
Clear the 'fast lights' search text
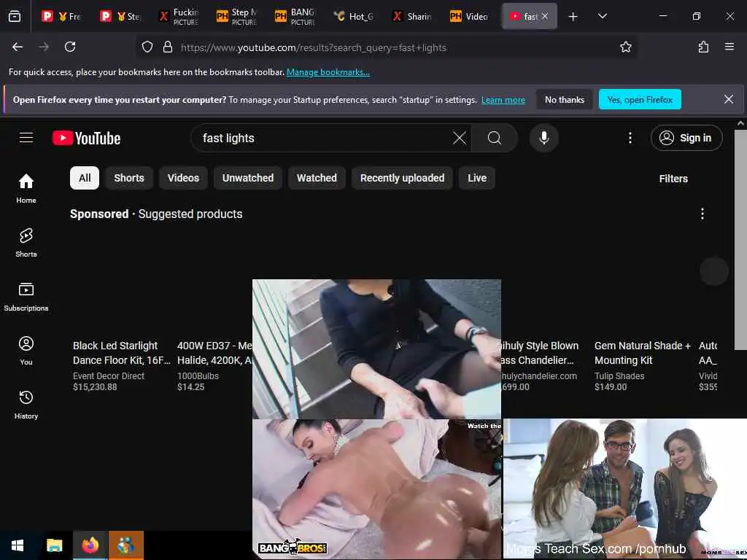click(460, 138)
